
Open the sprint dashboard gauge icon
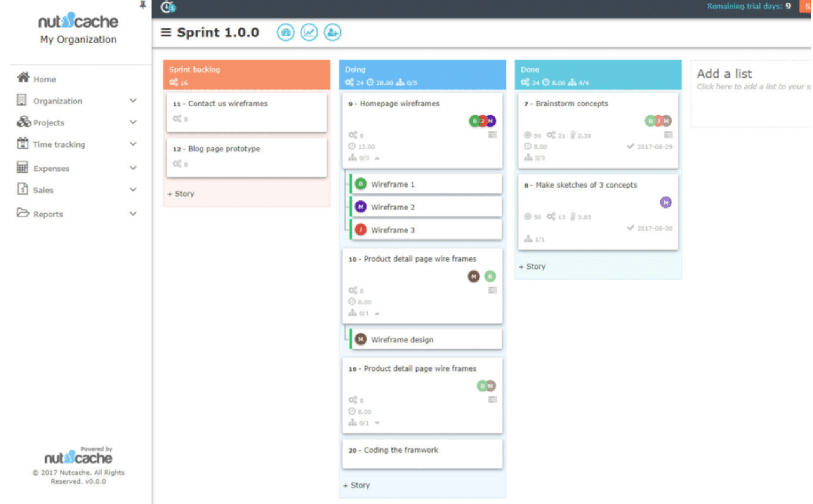tap(285, 33)
